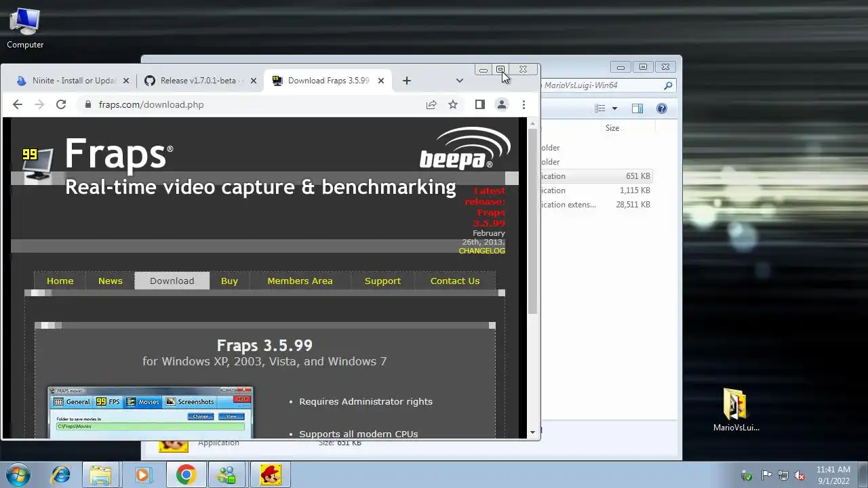Bookmark this page with the star icon

tap(453, 104)
